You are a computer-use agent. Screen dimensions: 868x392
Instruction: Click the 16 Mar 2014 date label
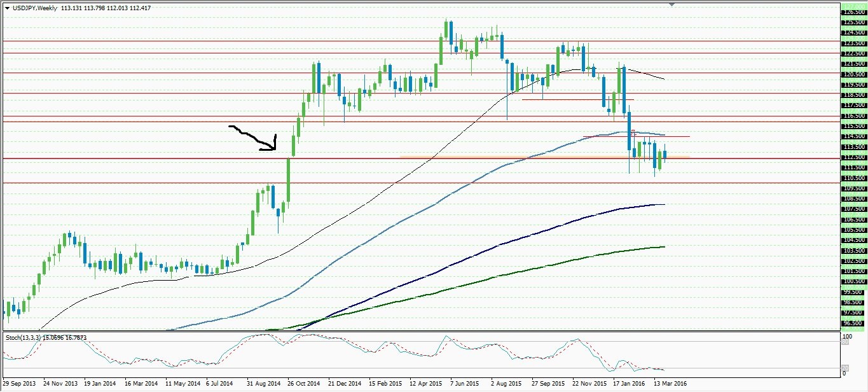[141, 384]
